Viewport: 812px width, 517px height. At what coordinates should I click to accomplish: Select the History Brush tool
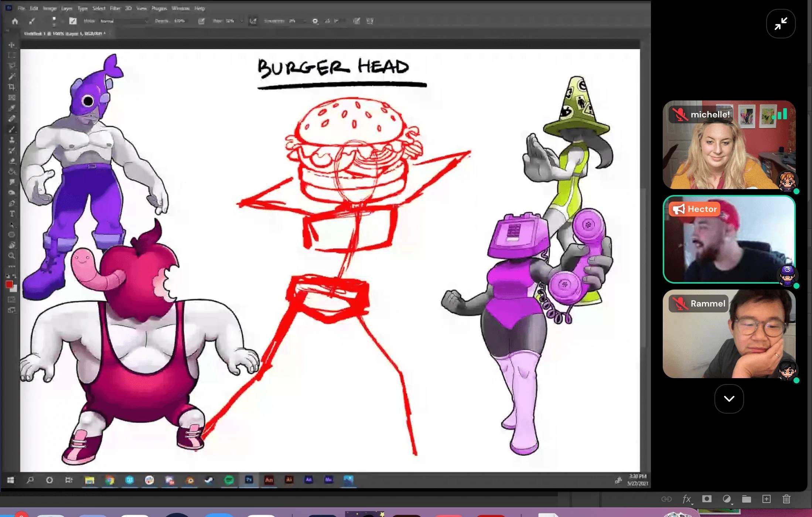coord(12,150)
